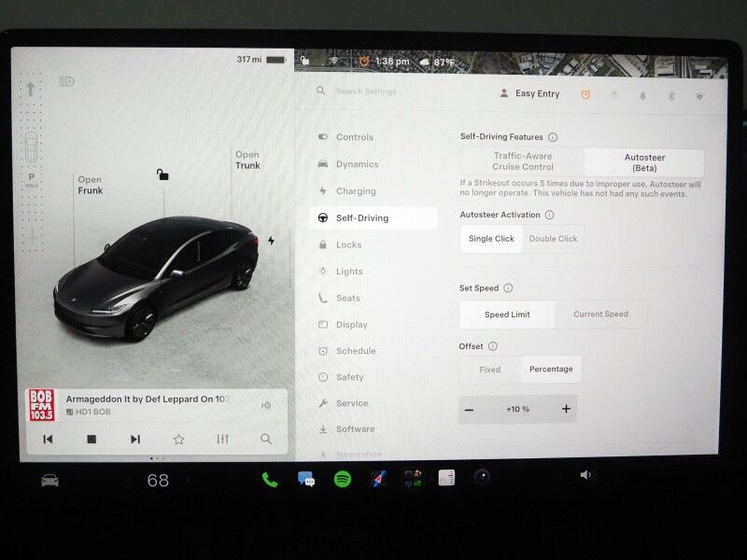Open the navigation arrow app icon
The height and width of the screenshot is (560, 747).
point(378,479)
